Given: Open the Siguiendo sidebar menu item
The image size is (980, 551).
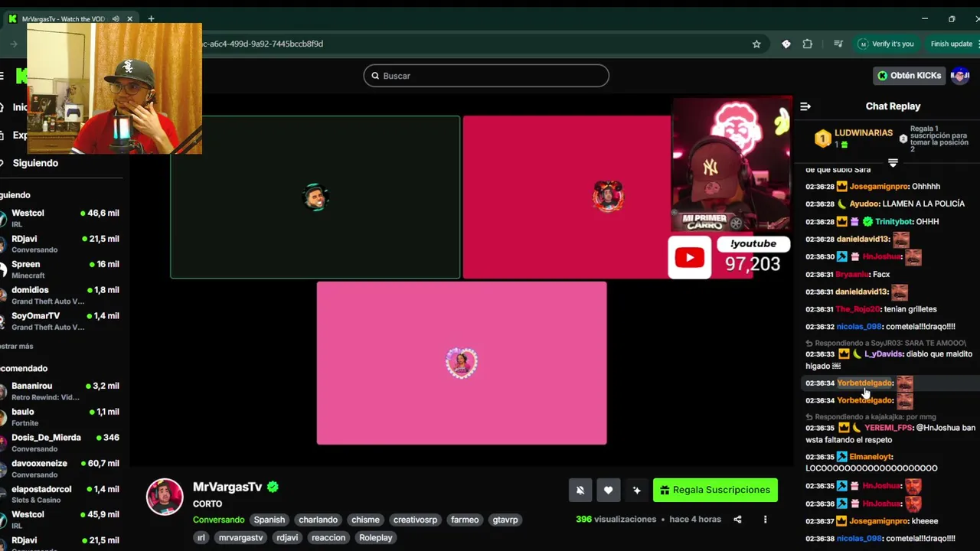Looking at the screenshot, I should pos(35,163).
